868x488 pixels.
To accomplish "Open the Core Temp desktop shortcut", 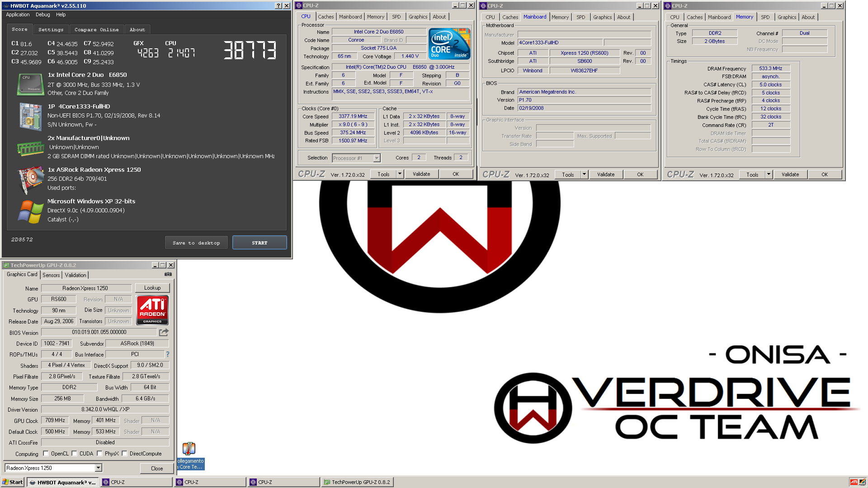I will (x=189, y=455).
